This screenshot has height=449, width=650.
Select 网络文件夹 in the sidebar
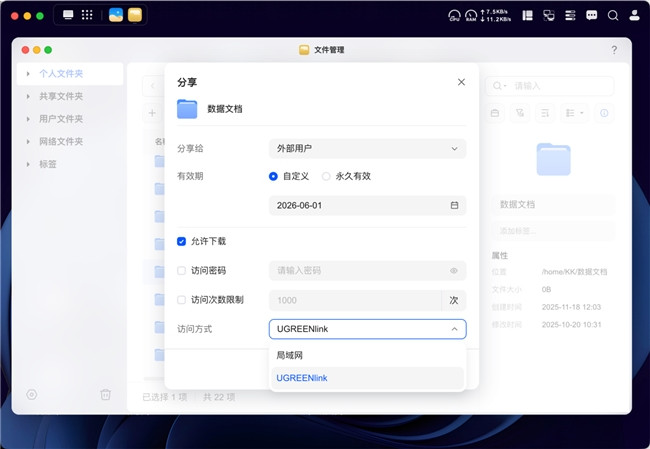point(61,141)
